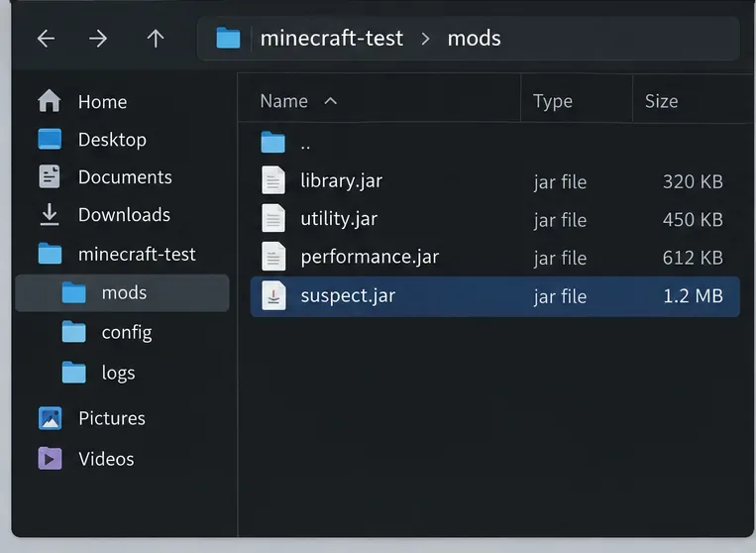Open Home in the sidebar

(x=103, y=102)
